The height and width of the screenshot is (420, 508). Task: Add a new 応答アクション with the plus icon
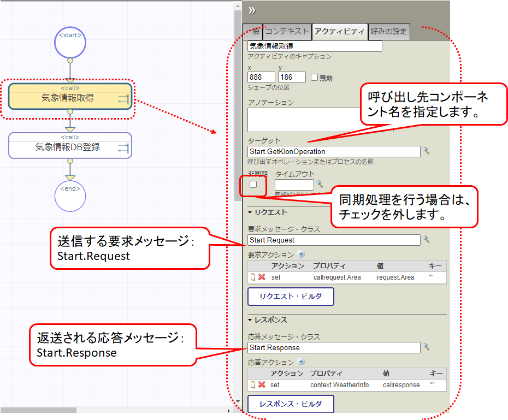coord(301,362)
